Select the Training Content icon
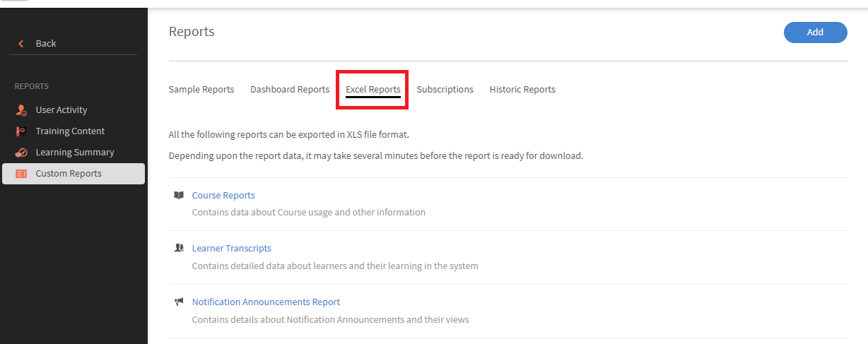This screenshot has height=344, width=868. [21, 131]
